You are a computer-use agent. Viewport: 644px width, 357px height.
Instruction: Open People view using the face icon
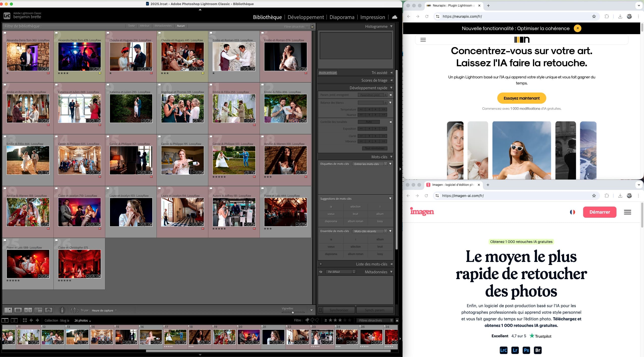pyautogui.click(x=48, y=310)
